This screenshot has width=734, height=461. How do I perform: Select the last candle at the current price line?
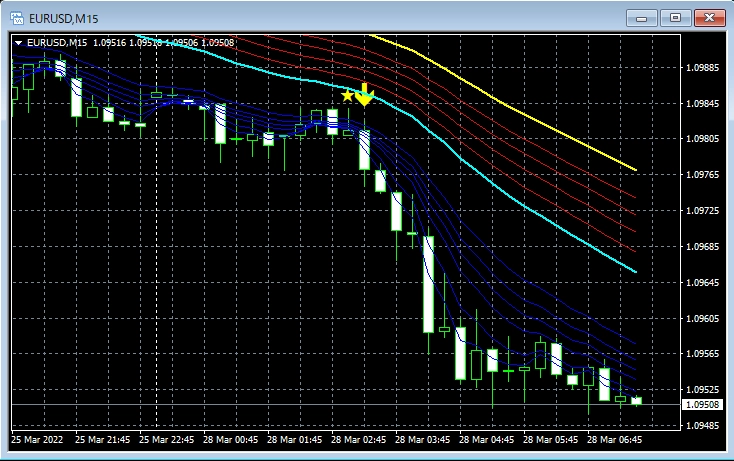(635, 401)
